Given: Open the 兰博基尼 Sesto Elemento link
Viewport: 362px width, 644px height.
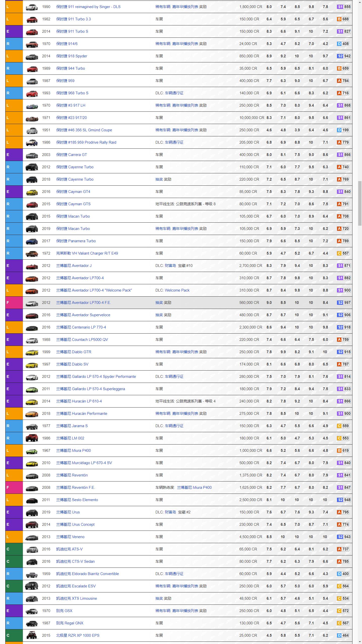Looking at the screenshot, I should 77,500.
